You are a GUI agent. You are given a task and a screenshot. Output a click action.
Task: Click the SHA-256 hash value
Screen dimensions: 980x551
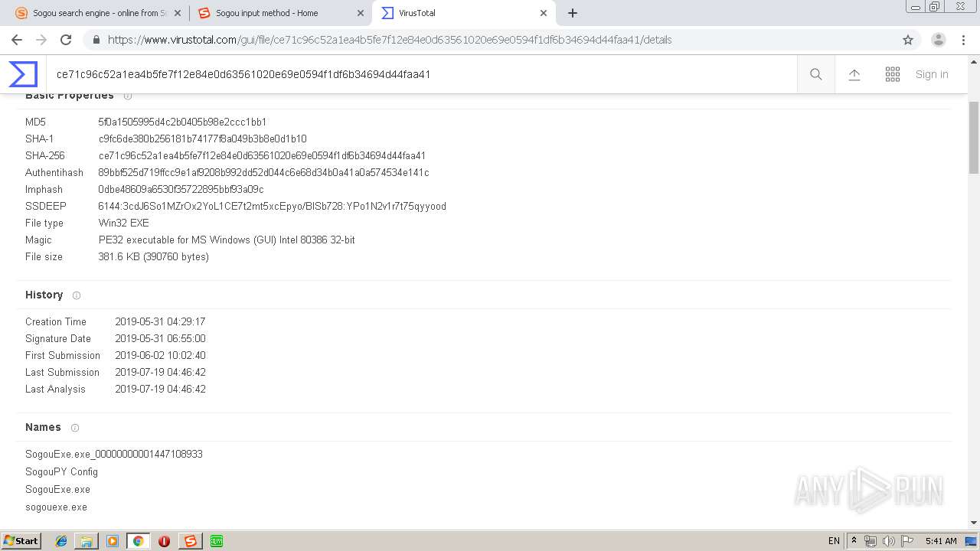(x=262, y=156)
